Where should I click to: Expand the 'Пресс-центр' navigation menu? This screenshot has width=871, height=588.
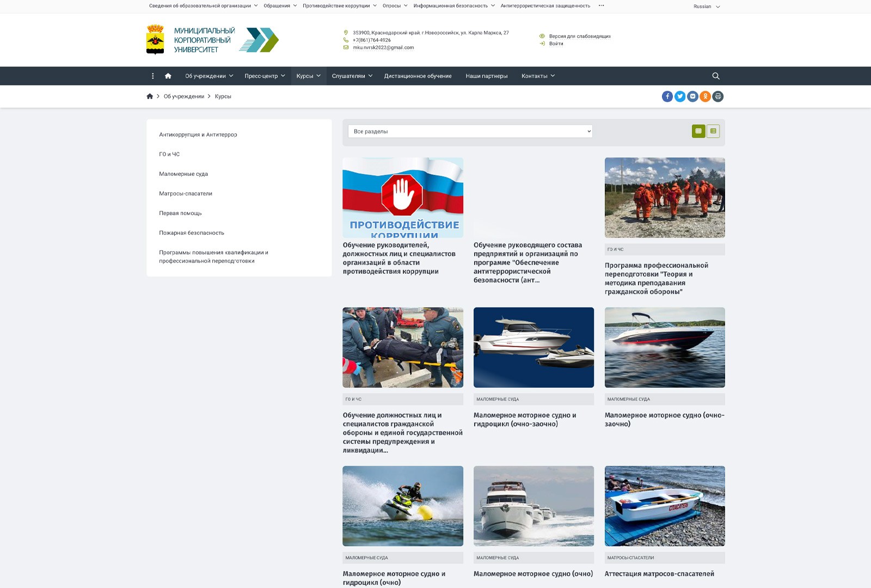pos(265,76)
